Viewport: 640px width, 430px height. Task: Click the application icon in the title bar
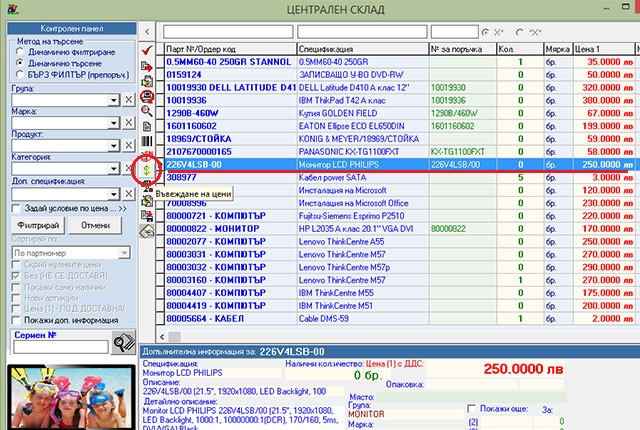(x=13, y=9)
